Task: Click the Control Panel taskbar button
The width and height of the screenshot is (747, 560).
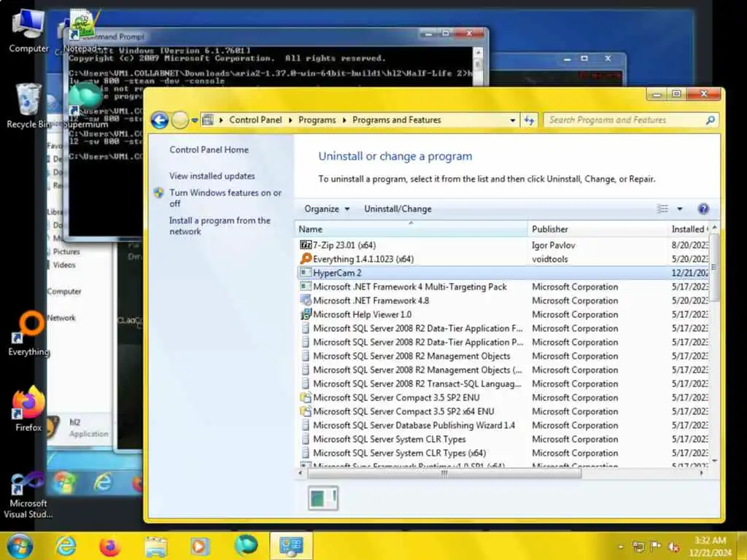Action: tap(291, 545)
